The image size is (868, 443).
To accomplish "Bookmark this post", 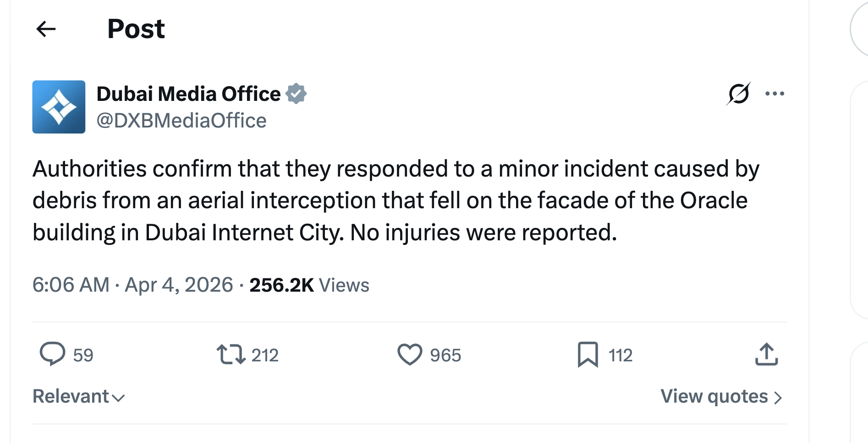I will click(x=588, y=354).
